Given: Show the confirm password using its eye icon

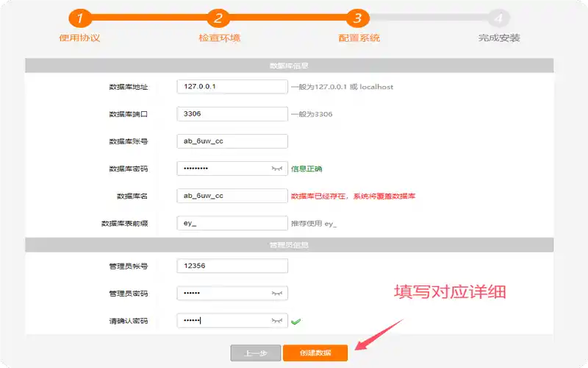Looking at the screenshot, I should [277, 321].
